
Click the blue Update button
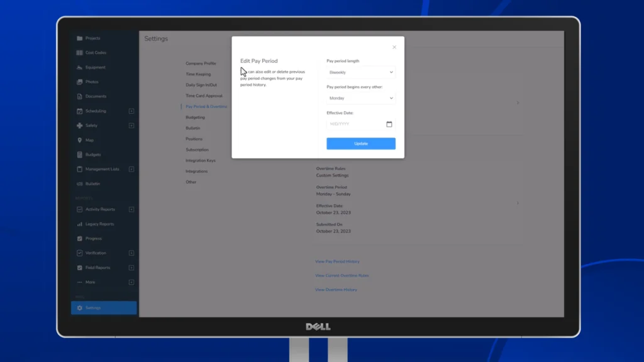click(361, 144)
